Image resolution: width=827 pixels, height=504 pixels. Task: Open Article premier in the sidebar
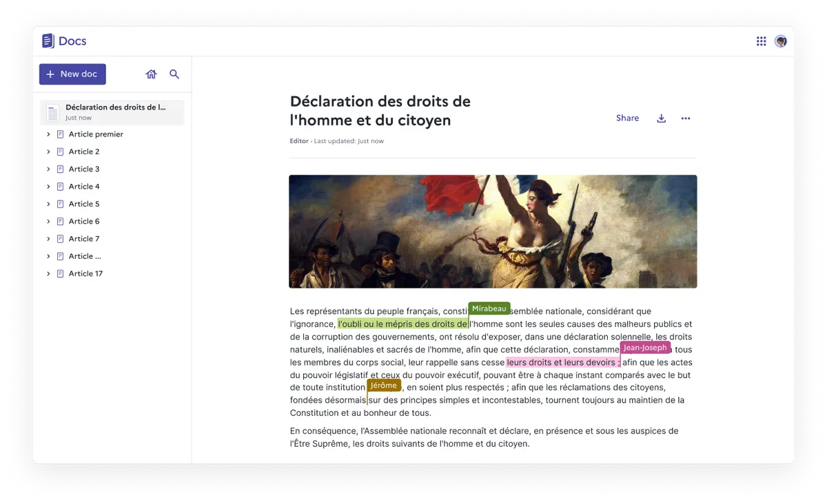[96, 134]
